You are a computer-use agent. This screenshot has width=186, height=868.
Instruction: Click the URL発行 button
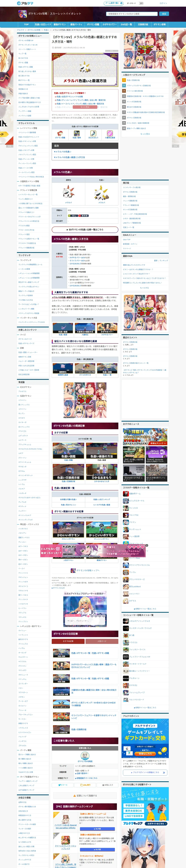pyautogui.click(x=85, y=785)
